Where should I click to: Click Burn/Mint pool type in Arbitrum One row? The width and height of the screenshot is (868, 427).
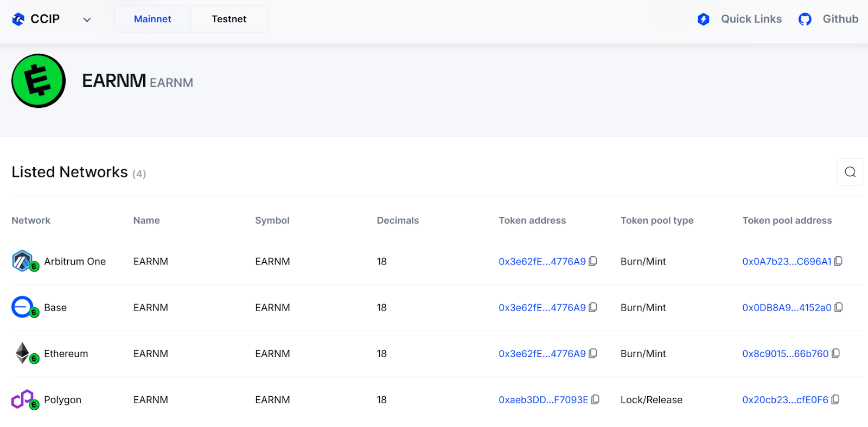coord(643,261)
